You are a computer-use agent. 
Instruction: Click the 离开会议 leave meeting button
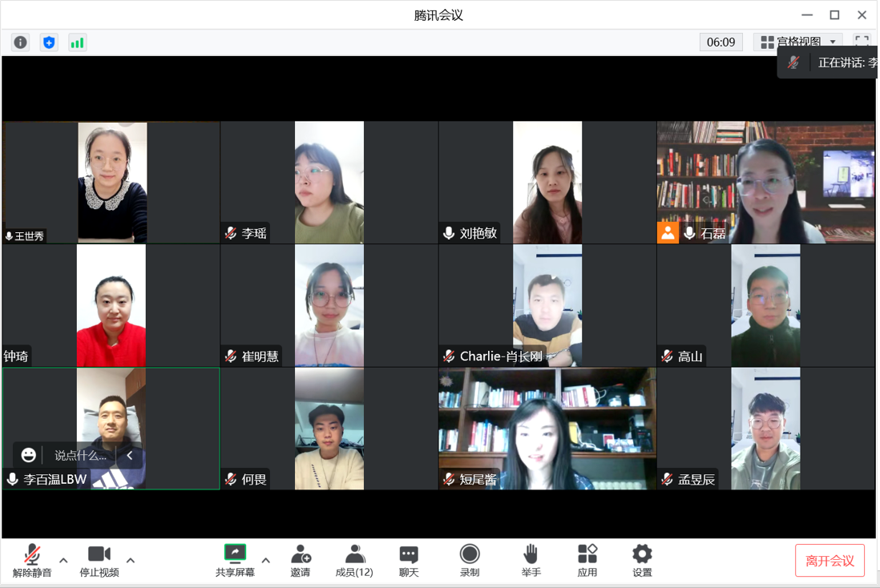[830, 561]
